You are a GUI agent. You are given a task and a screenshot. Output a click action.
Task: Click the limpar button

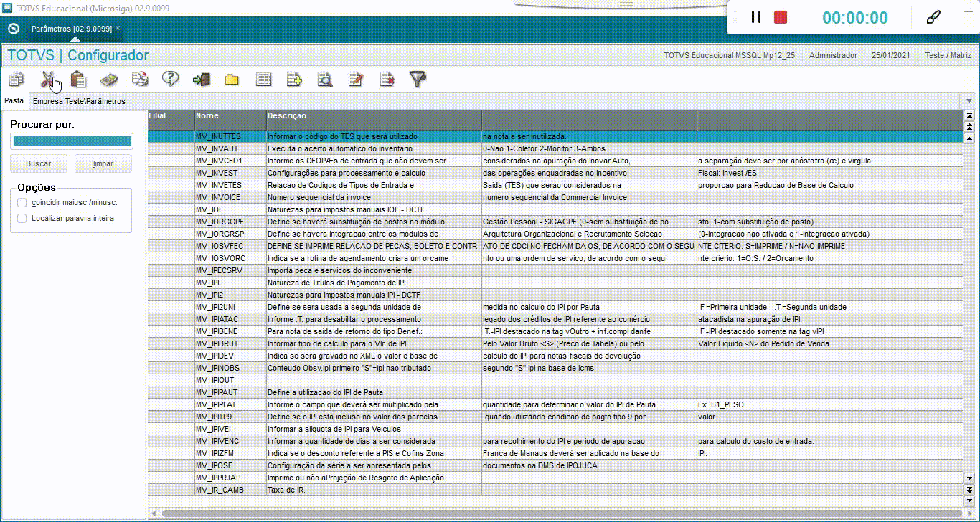pos(103,163)
